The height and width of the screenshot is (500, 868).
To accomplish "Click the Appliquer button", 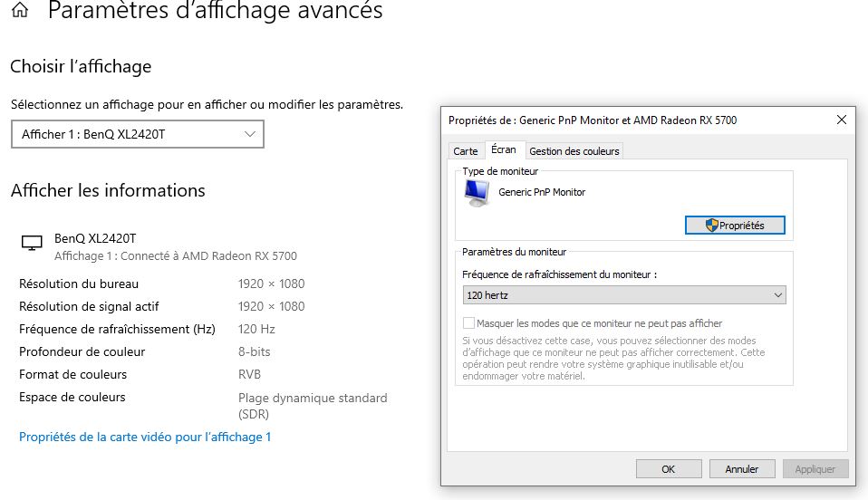I will coord(815,469).
